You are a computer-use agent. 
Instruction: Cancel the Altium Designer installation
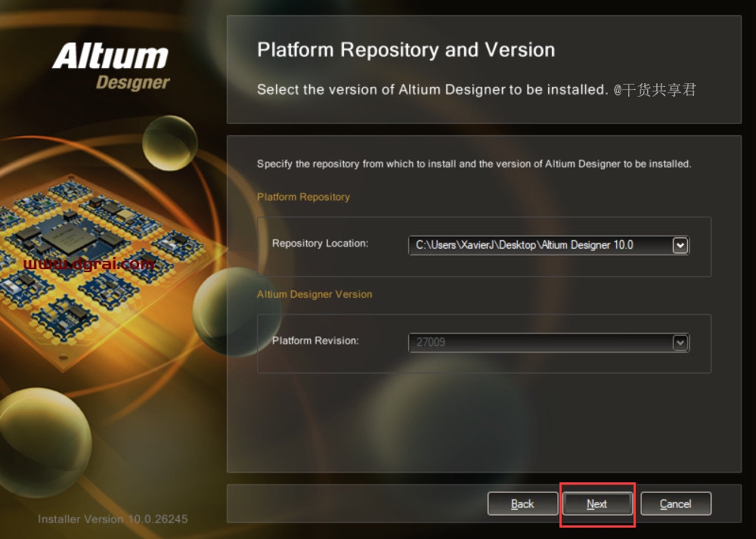click(675, 503)
